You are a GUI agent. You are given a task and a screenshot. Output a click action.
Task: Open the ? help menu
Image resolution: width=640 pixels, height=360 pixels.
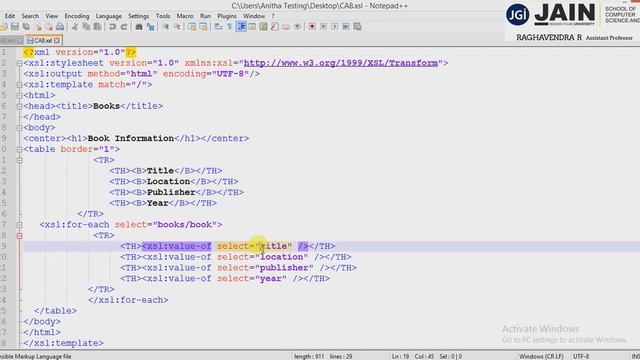[x=273, y=16]
